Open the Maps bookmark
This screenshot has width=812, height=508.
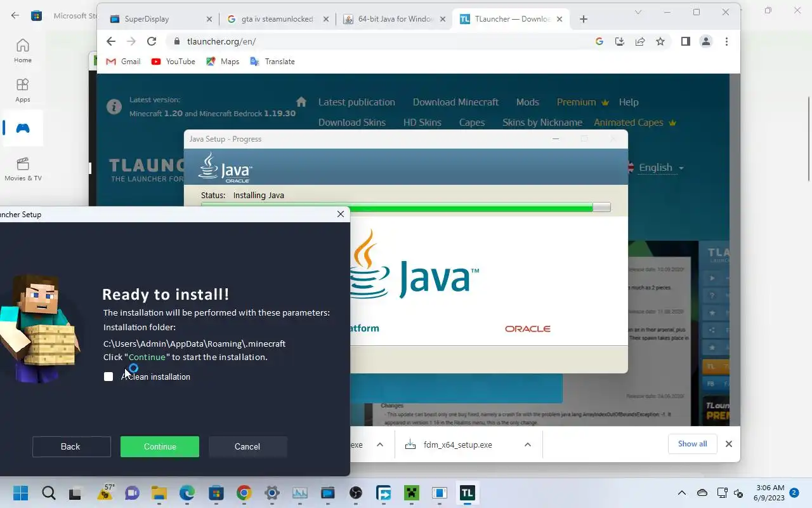click(x=223, y=62)
